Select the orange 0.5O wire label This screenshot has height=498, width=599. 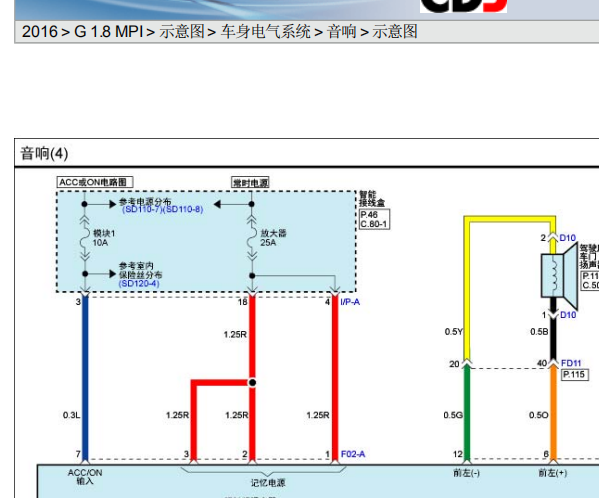tap(539, 415)
